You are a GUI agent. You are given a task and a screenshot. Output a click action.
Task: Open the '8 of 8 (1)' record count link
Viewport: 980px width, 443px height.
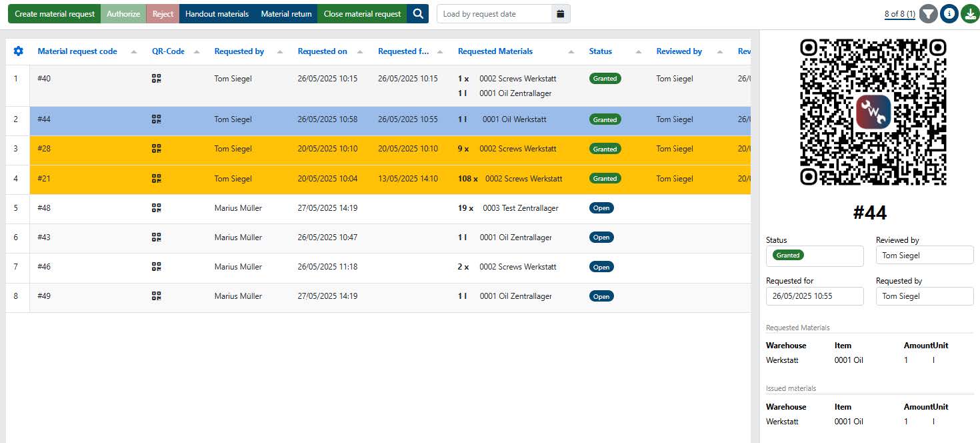pyautogui.click(x=900, y=14)
